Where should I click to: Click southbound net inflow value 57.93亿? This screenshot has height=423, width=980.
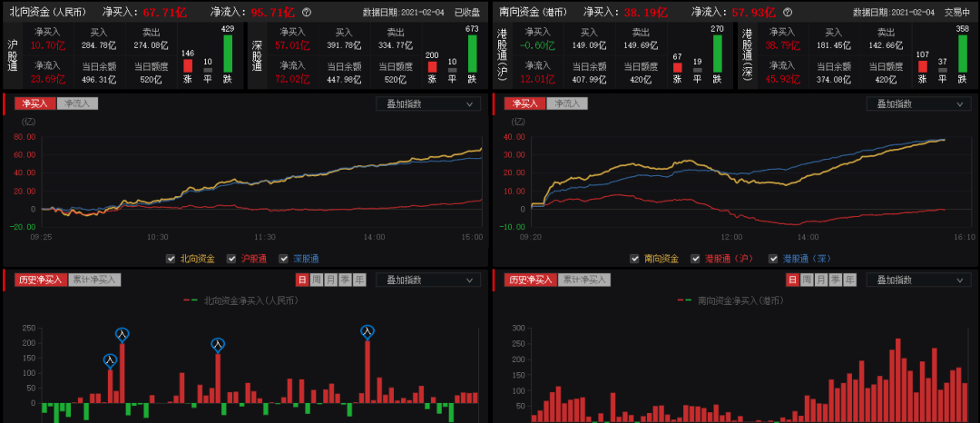pyautogui.click(x=754, y=12)
